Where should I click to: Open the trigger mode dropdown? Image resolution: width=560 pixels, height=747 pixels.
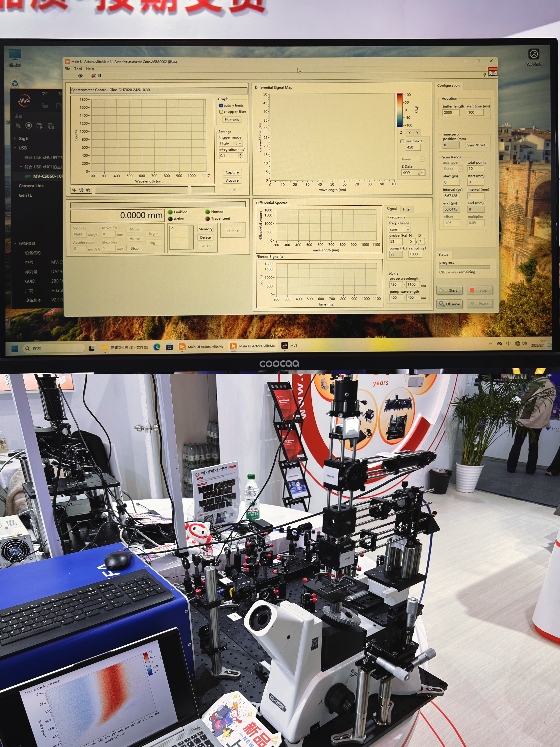point(240,143)
